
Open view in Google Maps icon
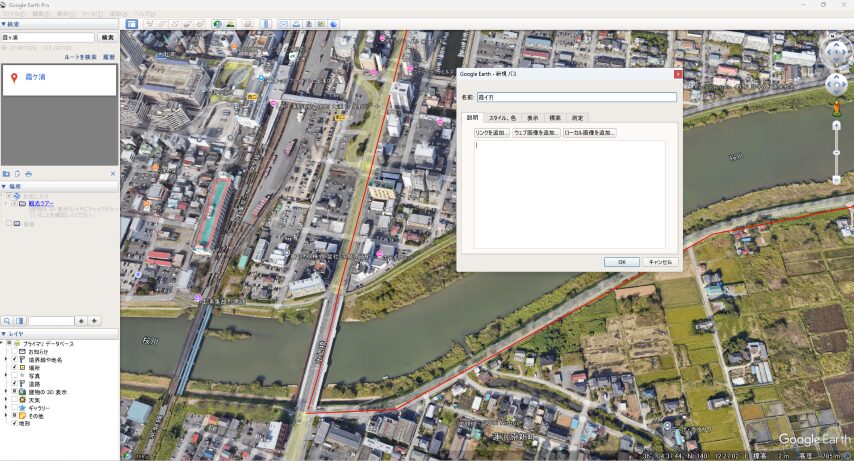click(x=321, y=23)
